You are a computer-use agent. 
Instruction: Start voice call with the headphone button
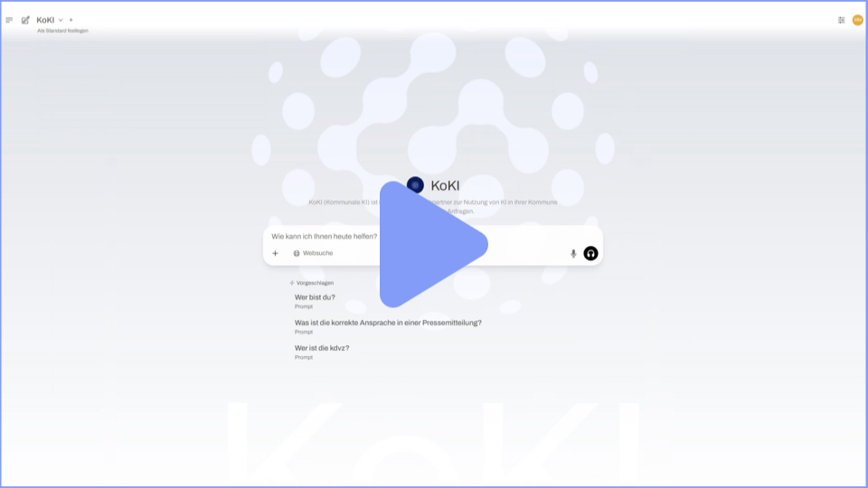590,253
